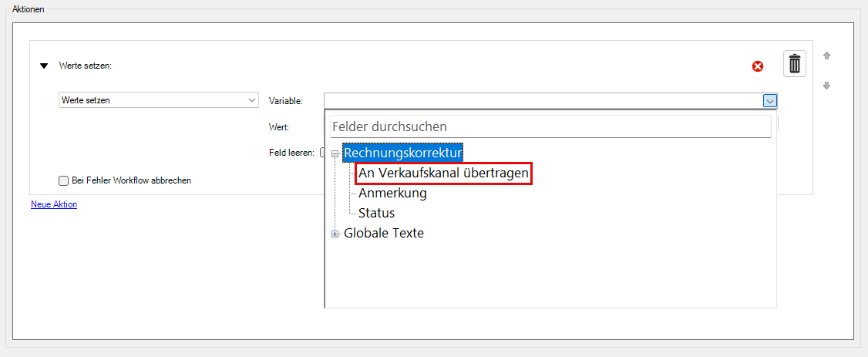
Task: Pick the Status field from the list
Action: tap(376, 213)
